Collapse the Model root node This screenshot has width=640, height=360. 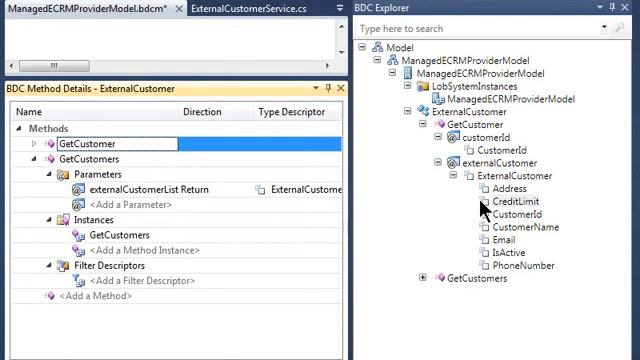pyautogui.click(x=362, y=47)
